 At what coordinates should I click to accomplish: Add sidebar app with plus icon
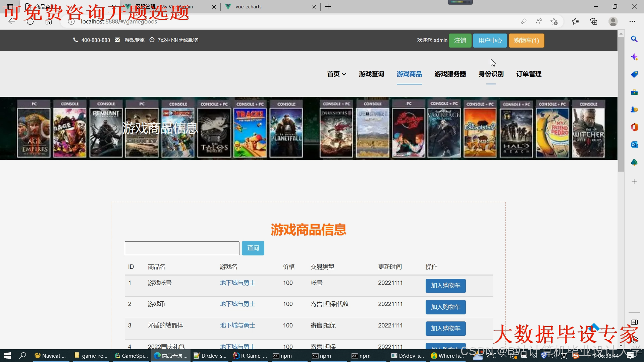click(634, 181)
